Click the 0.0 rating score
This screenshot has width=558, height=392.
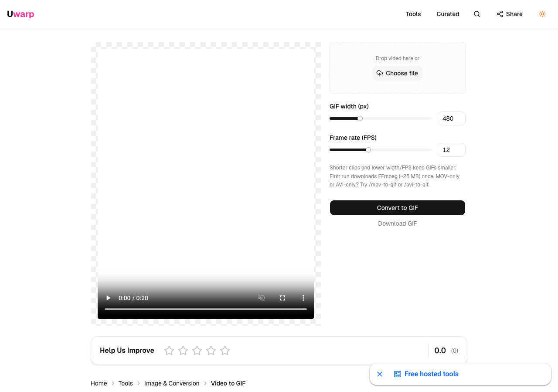(x=440, y=351)
